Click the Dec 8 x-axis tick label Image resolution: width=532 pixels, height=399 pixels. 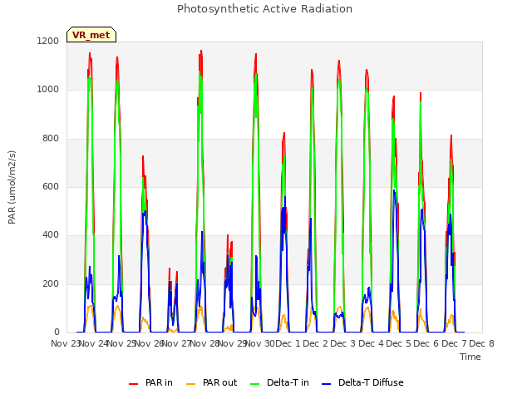click(481, 343)
